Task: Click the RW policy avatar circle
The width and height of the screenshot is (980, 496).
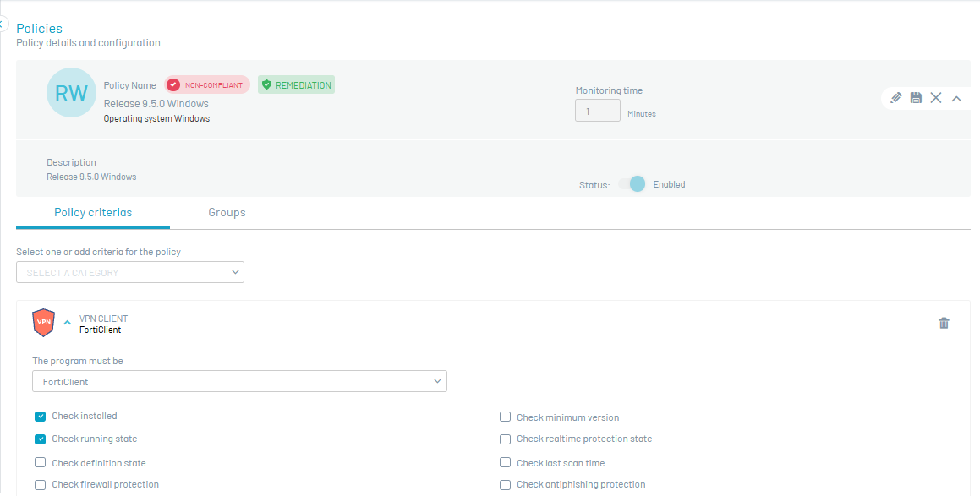Action: tap(71, 93)
